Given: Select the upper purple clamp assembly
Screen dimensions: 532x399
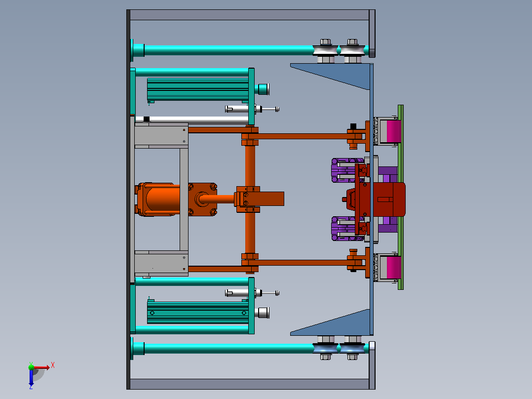Looking at the screenshot, I should 343,170.
